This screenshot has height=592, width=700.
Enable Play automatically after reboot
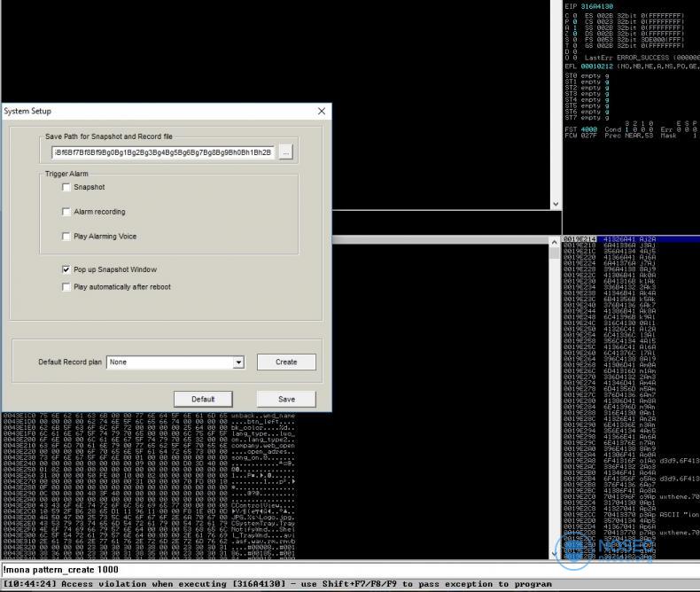point(66,286)
